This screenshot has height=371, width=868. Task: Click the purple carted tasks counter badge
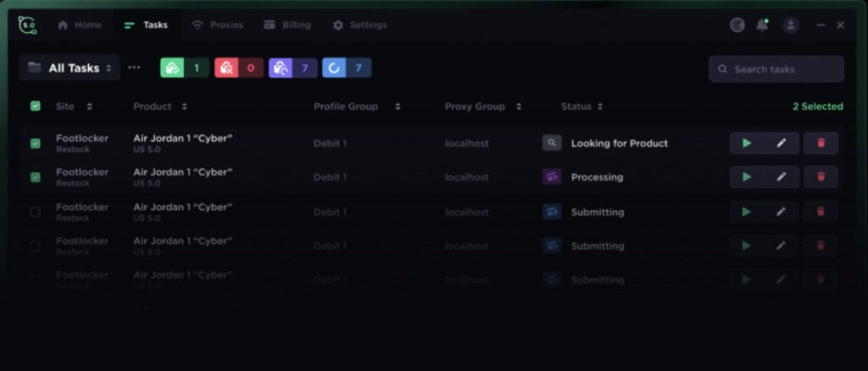292,68
